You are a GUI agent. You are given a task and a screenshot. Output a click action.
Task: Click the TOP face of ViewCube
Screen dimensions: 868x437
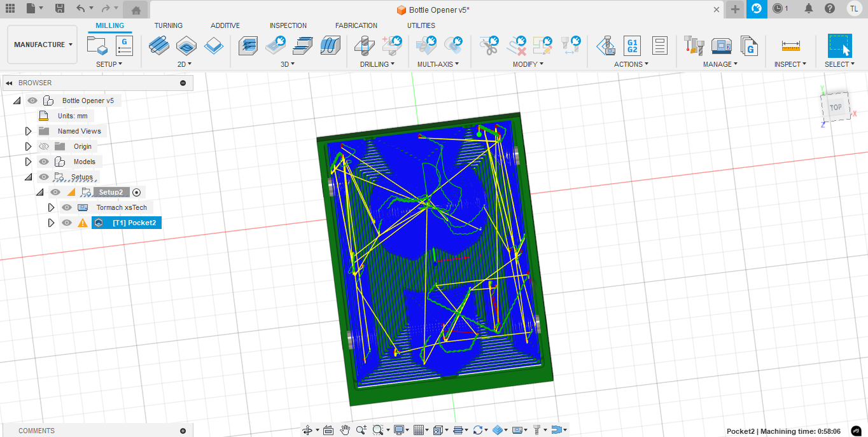click(x=836, y=108)
